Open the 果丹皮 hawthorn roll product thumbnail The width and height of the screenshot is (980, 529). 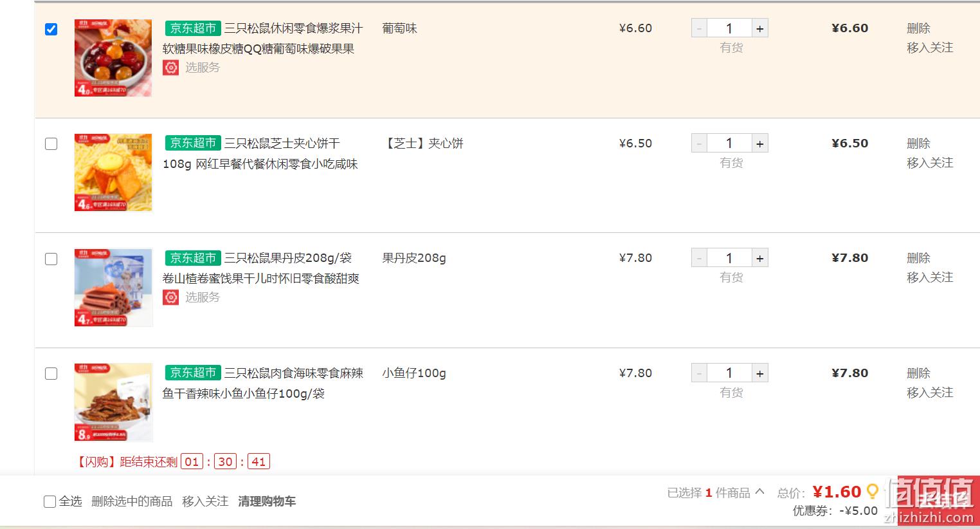coord(113,288)
